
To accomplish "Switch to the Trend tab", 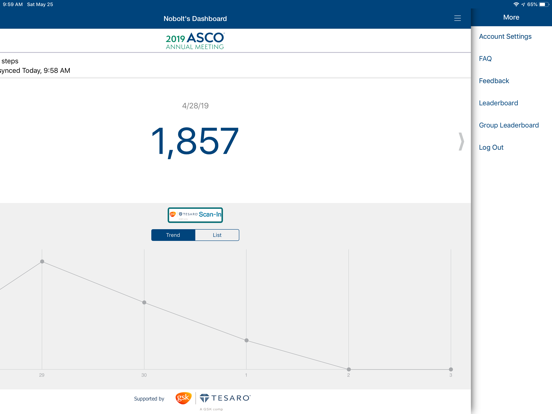I will pyautogui.click(x=173, y=235).
